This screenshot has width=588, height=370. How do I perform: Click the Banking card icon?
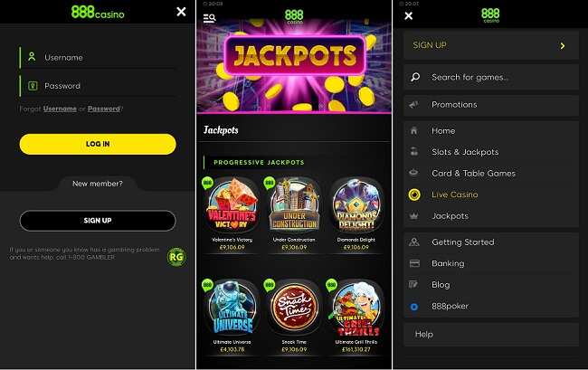[414, 263]
